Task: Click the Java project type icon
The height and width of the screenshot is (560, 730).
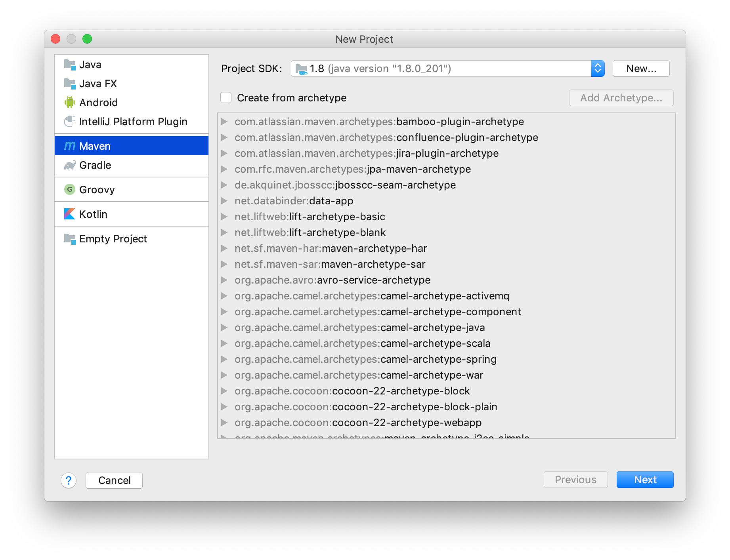Action: pyautogui.click(x=70, y=65)
